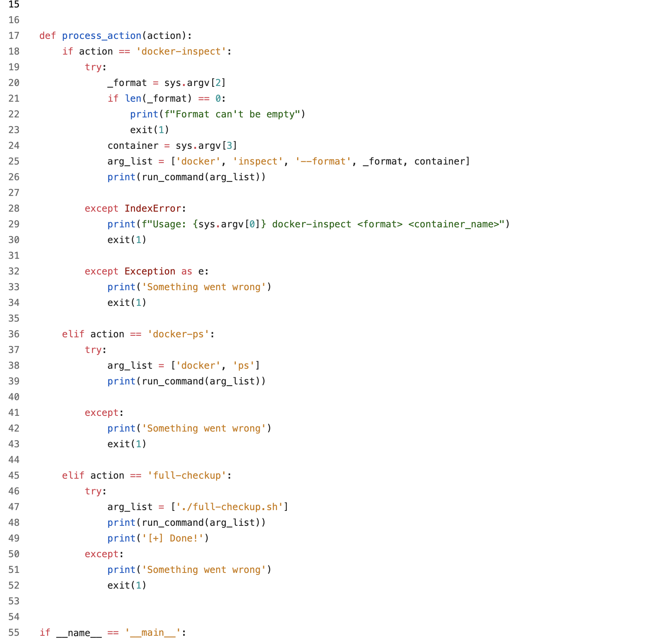The image size is (650, 644).
Task: Click the len keyword on line 21
Action: point(133,99)
